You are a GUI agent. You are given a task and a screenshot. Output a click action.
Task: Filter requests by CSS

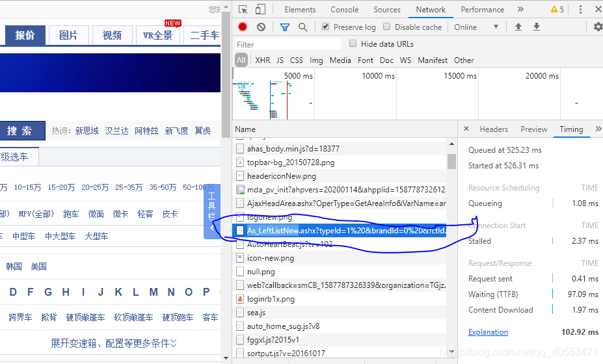pos(296,60)
